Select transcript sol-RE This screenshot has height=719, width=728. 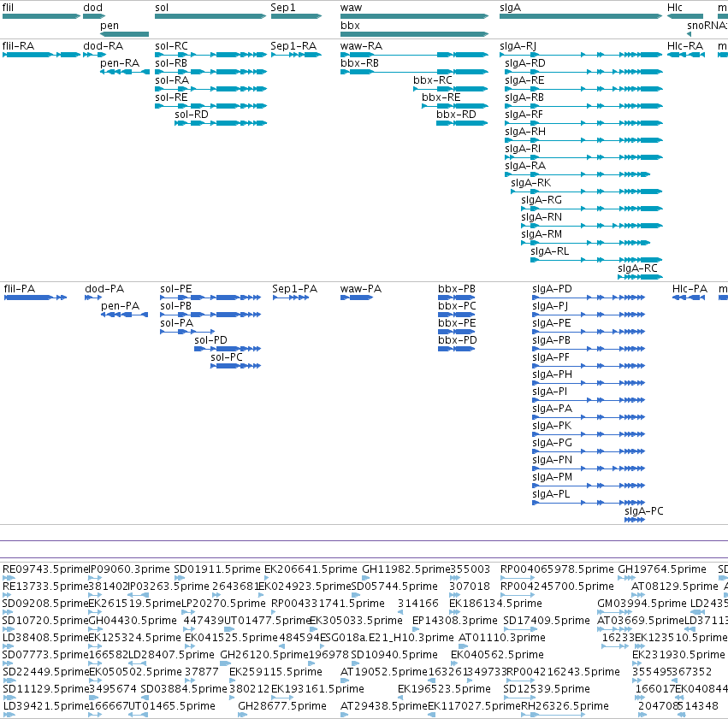tap(210, 106)
